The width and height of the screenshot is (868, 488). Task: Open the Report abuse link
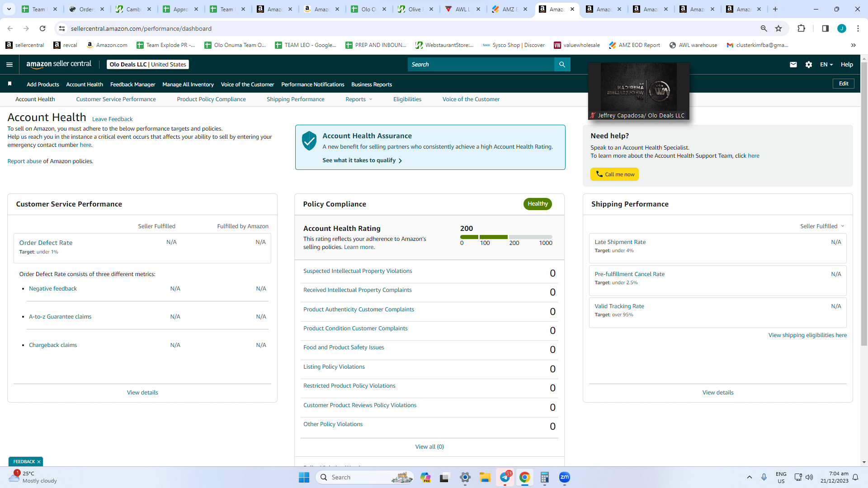pos(24,161)
